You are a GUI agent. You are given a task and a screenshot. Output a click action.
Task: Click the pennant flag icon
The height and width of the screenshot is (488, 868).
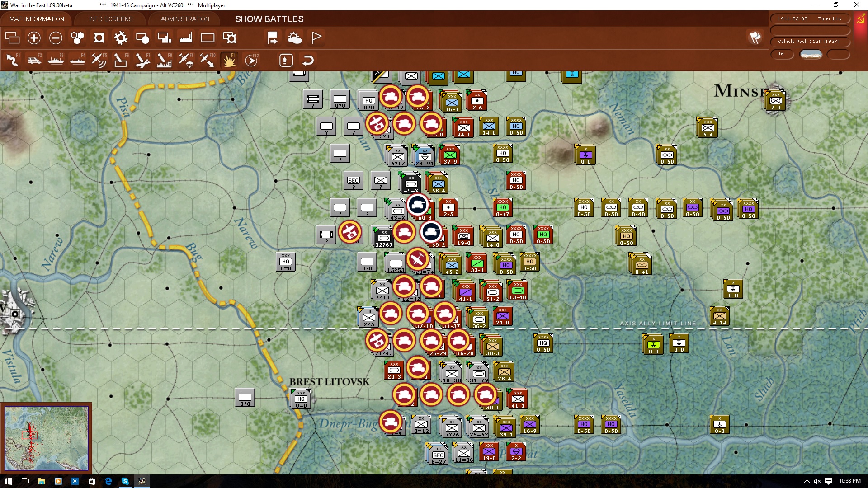click(x=316, y=38)
